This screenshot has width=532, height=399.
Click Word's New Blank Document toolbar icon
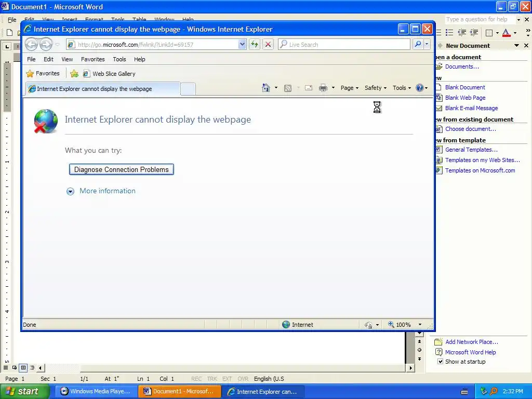click(x=10, y=33)
